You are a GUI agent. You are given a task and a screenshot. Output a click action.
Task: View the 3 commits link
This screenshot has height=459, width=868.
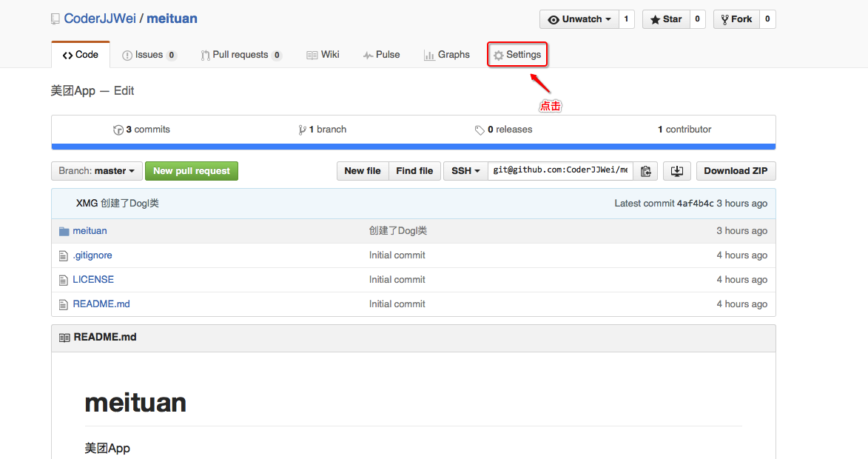(142, 130)
